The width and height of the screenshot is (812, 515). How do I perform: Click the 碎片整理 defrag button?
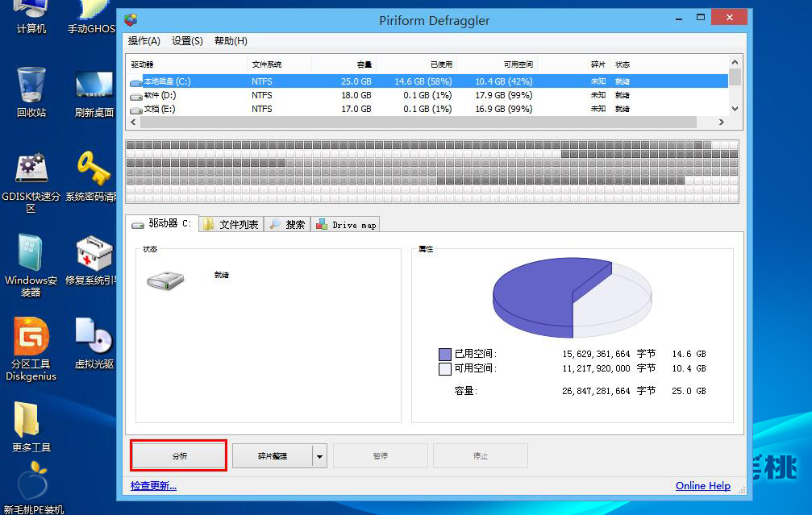pyautogui.click(x=273, y=455)
